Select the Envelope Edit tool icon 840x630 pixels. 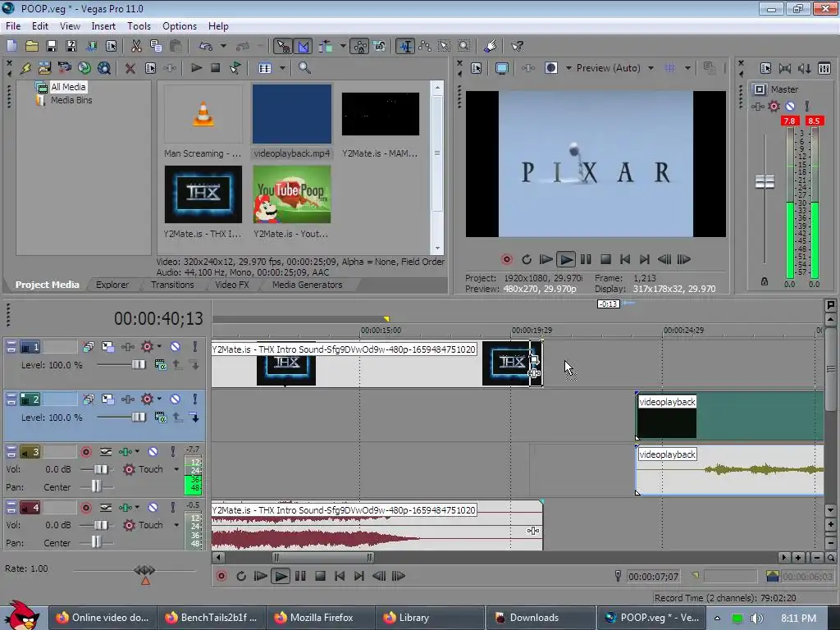point(425,46)
